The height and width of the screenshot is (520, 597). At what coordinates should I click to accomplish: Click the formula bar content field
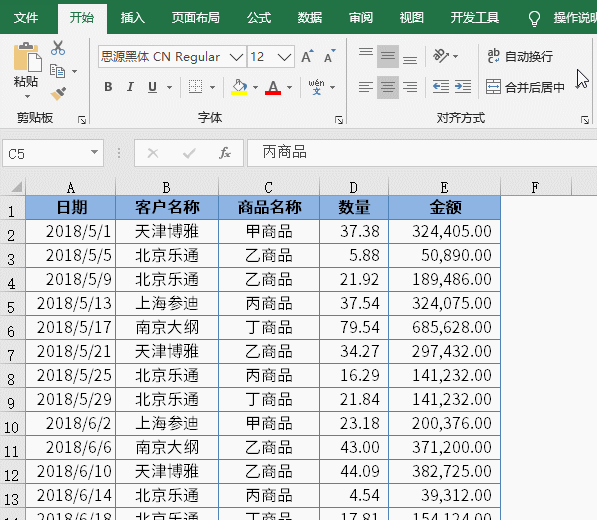click(422, 153)
